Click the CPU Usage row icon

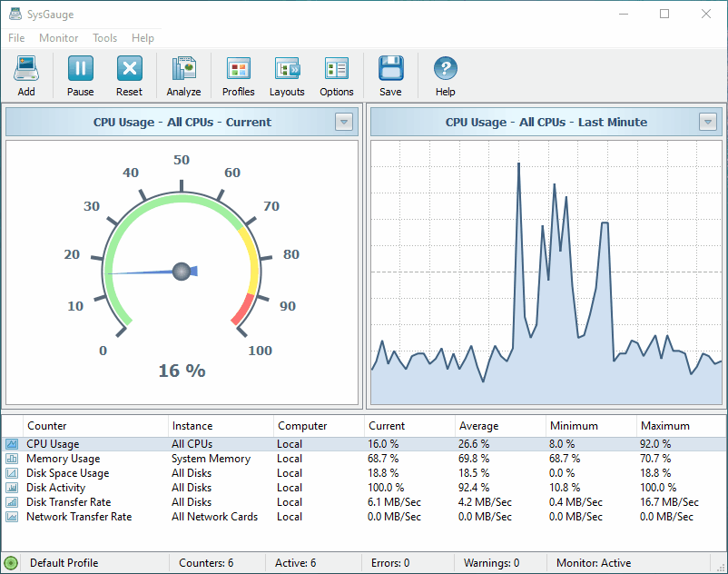[x=12, y=444]
